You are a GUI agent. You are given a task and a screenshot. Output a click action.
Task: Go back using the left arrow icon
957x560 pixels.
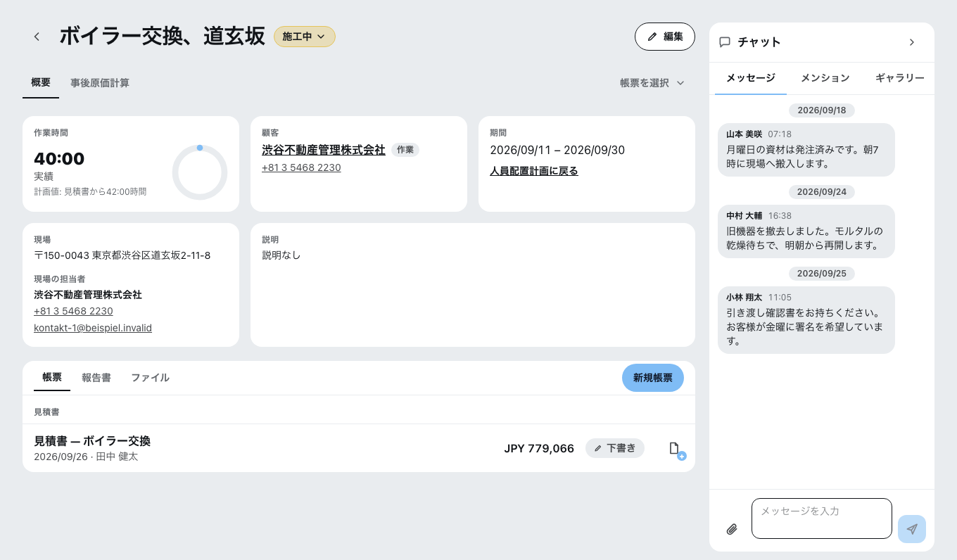point(37,37)
